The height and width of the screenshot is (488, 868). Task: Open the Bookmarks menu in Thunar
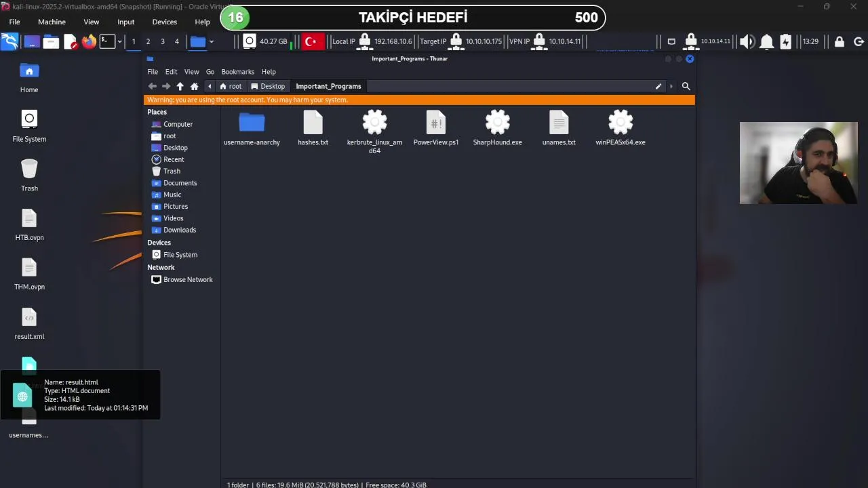pyautogui.click(x=238, y=72)
